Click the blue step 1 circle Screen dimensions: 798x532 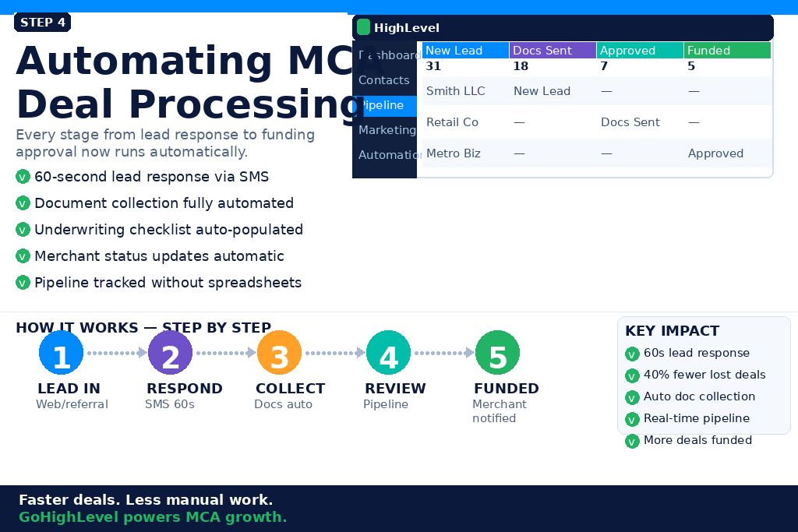coord(61,353)
